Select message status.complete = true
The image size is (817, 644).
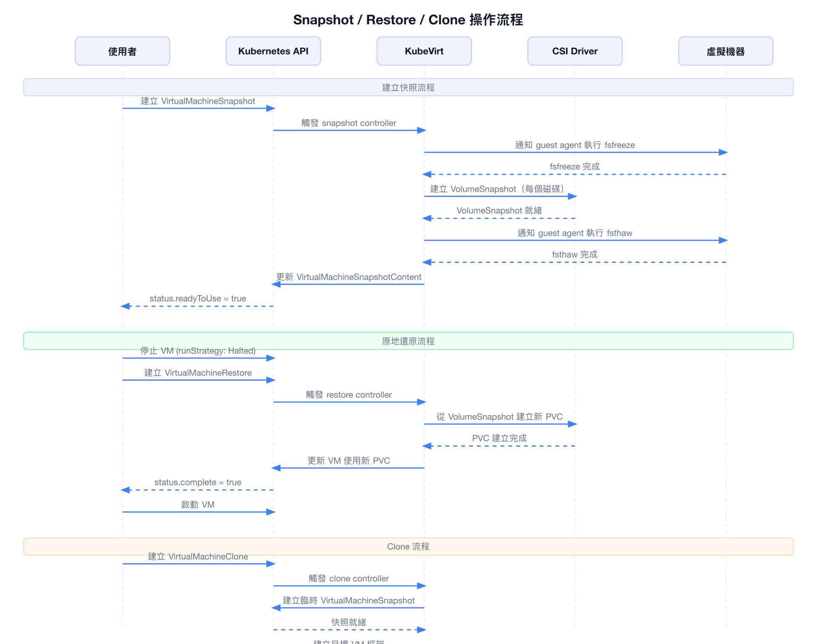tap(198, 482)
